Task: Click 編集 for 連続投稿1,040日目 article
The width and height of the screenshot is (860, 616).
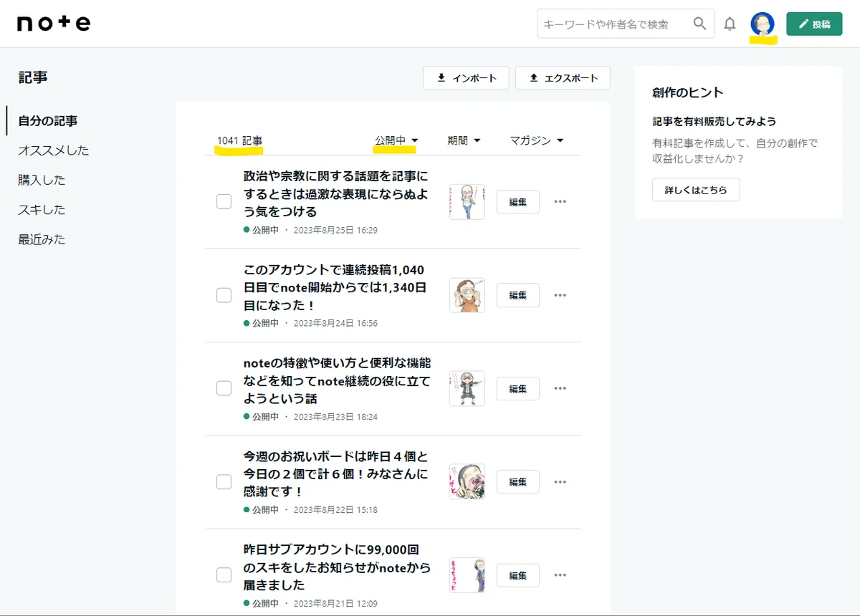Action: pyautogui.click(x=518, y=295)
